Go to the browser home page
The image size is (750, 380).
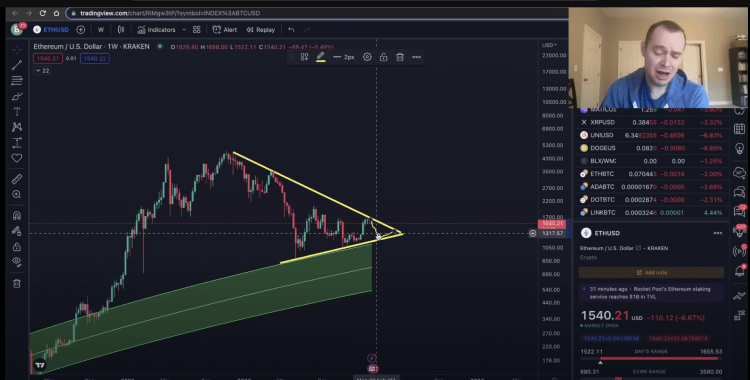click(56, 13)
